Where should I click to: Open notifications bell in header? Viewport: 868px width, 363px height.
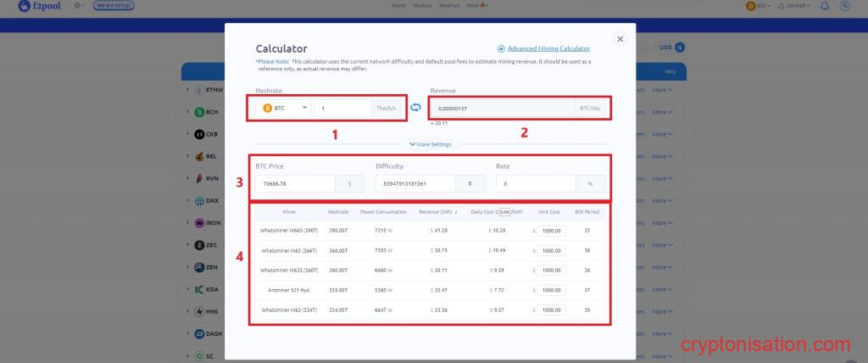[x=826, y=6]
